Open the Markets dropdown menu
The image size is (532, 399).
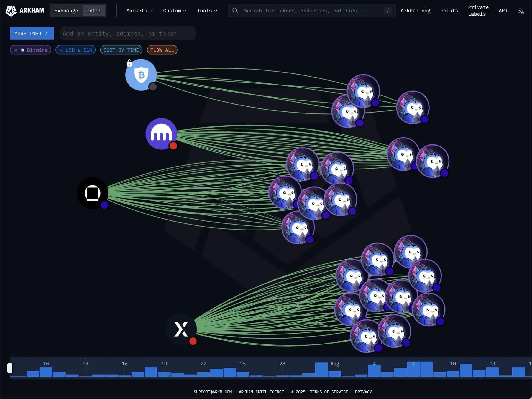[x=139, y=11]
